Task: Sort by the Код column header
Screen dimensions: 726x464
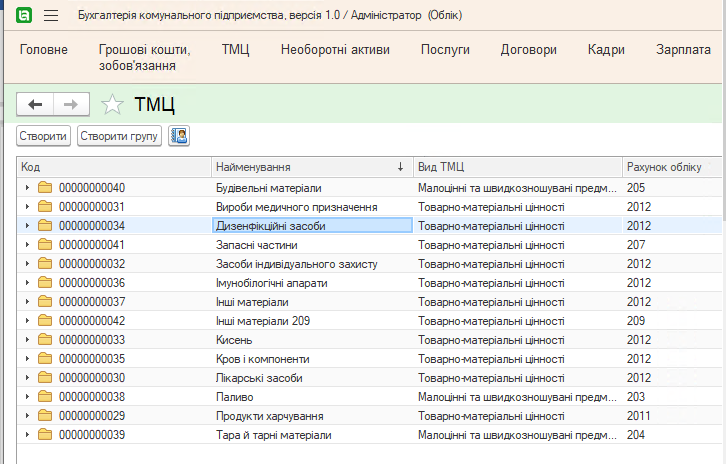Action: pyautogui.click(x=114, y=167)
